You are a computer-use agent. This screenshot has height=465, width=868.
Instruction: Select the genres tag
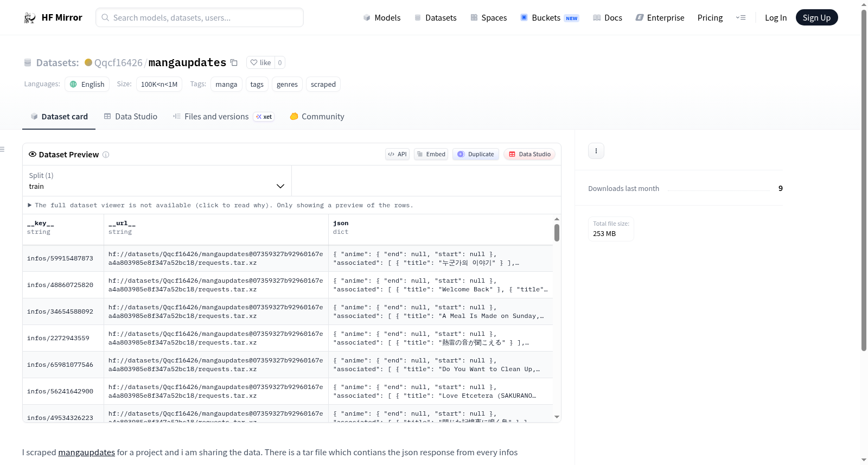287,84
